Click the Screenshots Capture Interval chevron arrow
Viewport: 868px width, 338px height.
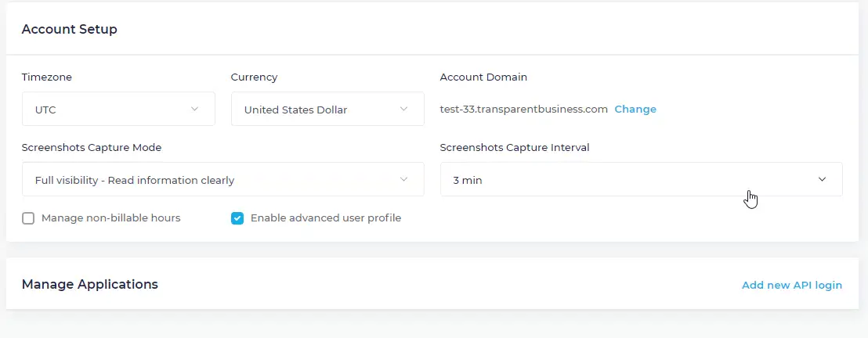pos(822,179)
